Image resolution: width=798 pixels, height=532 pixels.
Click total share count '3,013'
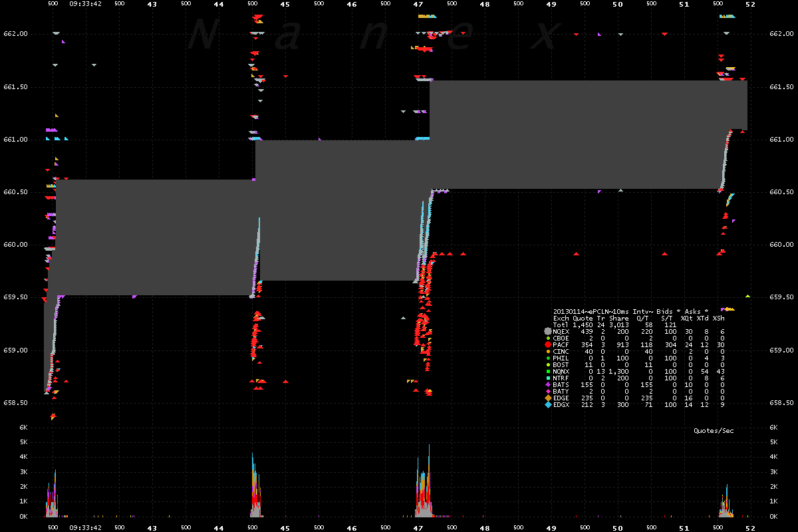[619, 325]
